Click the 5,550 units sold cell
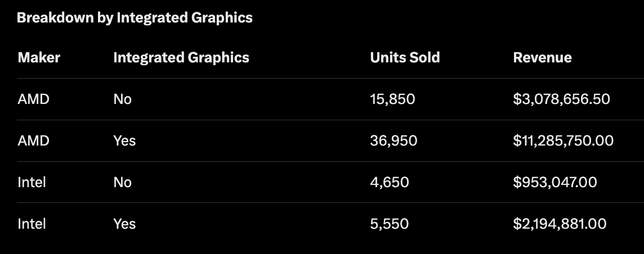Image resolution: width=644 pixels, height=254 pixels. 390,224
